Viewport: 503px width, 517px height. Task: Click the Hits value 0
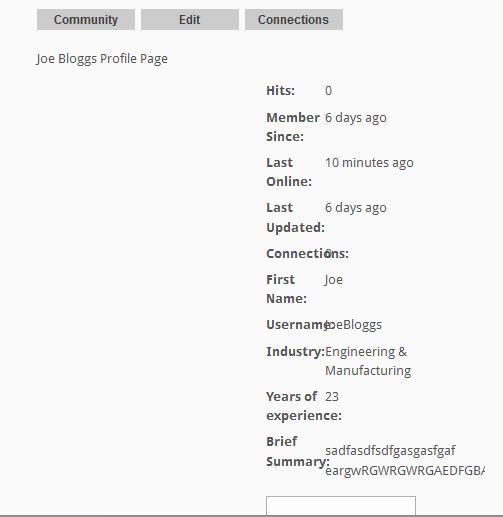328,91
